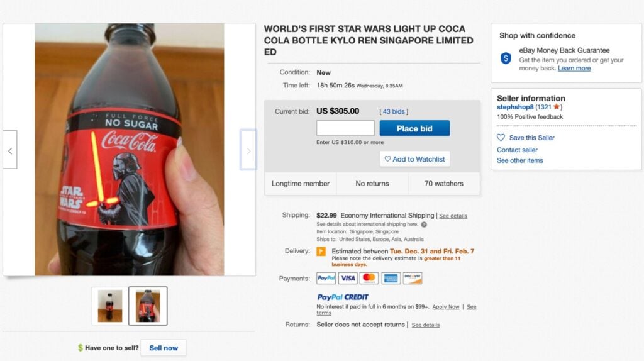Image resolution: width=644 pixels, height=361 pixels.
Task: Save this Seller
Action: pos(531,138)
